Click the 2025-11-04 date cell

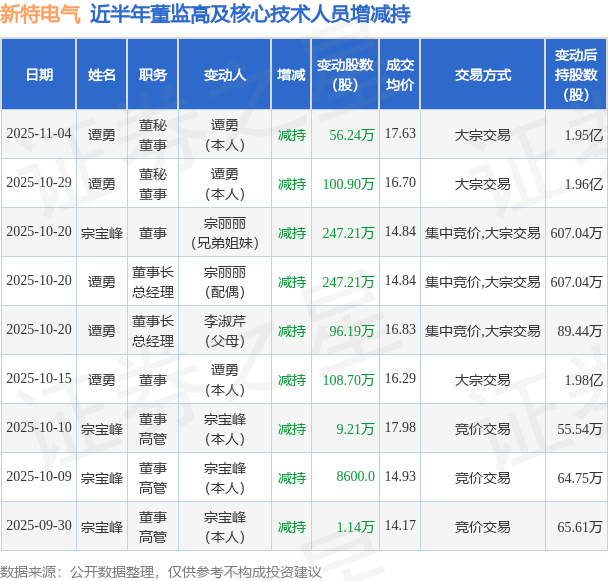(39, 134)
